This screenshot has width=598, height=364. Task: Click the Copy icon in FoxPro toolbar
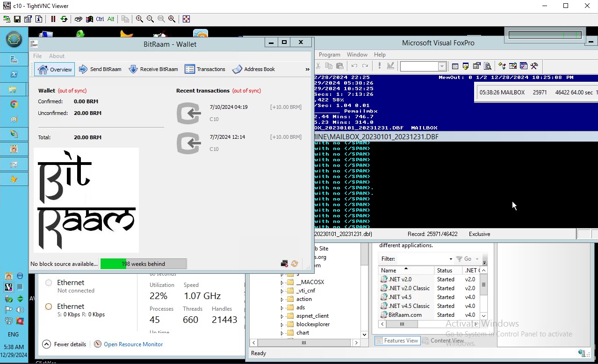coord(329,66)
